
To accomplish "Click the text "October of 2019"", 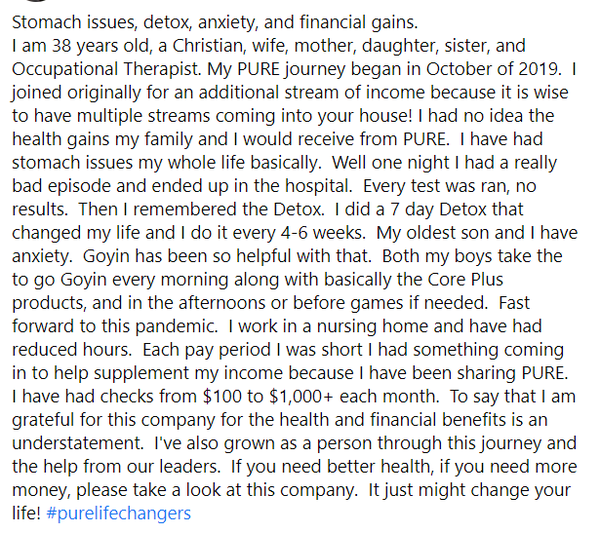I will tap(456, 73).
